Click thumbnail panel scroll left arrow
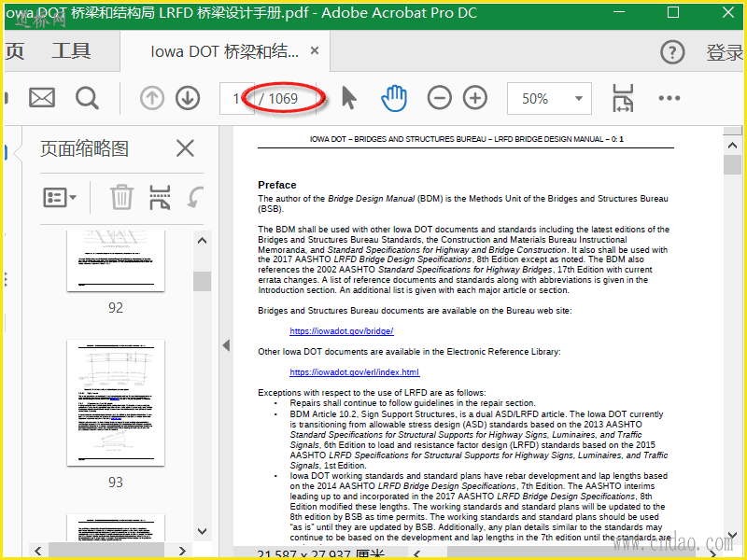 point(38,551)
